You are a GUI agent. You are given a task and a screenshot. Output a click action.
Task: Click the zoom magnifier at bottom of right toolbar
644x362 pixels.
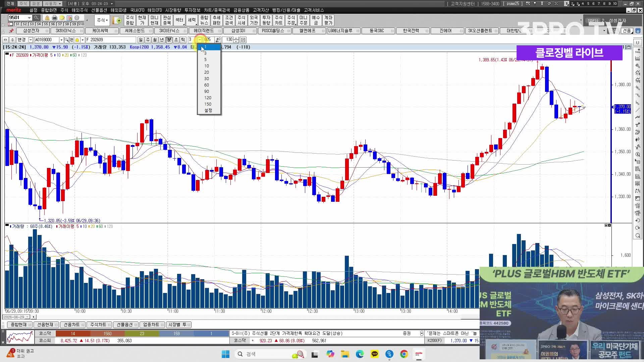point(638,236)
